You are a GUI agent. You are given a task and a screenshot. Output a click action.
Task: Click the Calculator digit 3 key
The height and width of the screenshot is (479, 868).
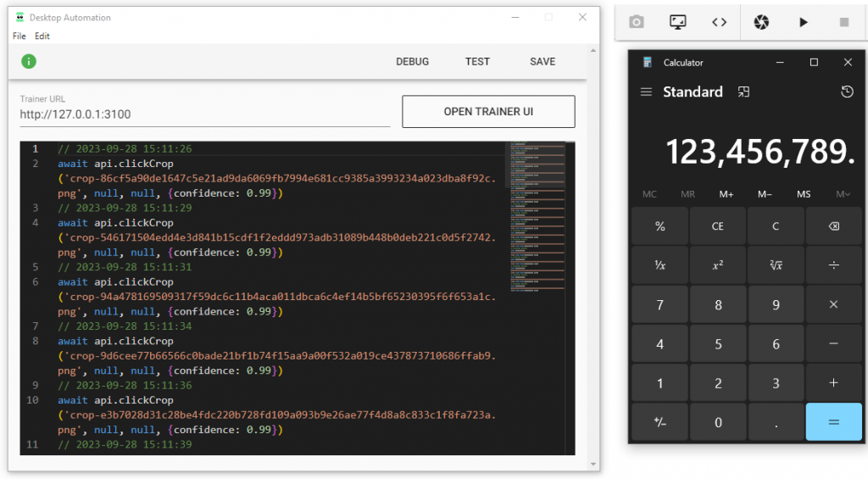[x=776, y=383]
